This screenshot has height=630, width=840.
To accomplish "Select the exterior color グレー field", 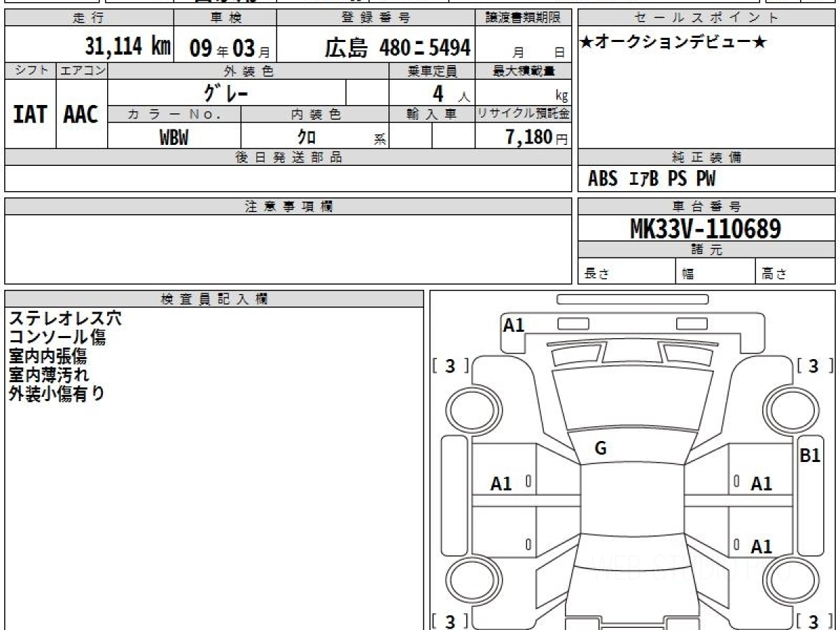I will (x=226, y=92).
